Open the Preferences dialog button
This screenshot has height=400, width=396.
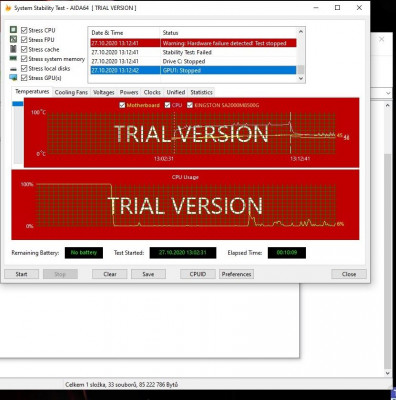tap(236, 274)
